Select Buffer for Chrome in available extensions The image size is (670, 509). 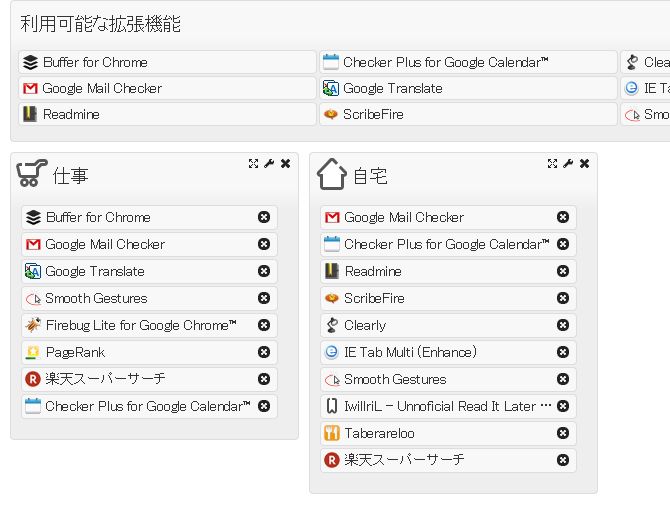click(167, 62)
